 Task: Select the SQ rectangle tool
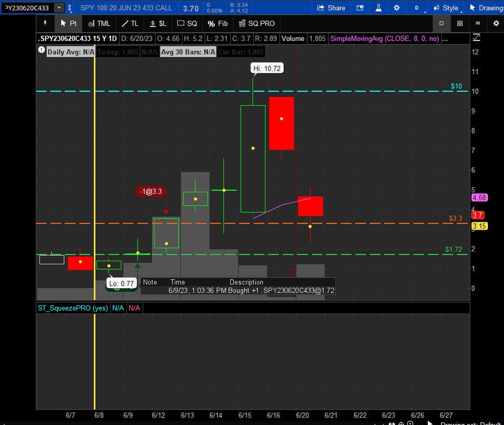pyautogui.click(x=187, y=23)
